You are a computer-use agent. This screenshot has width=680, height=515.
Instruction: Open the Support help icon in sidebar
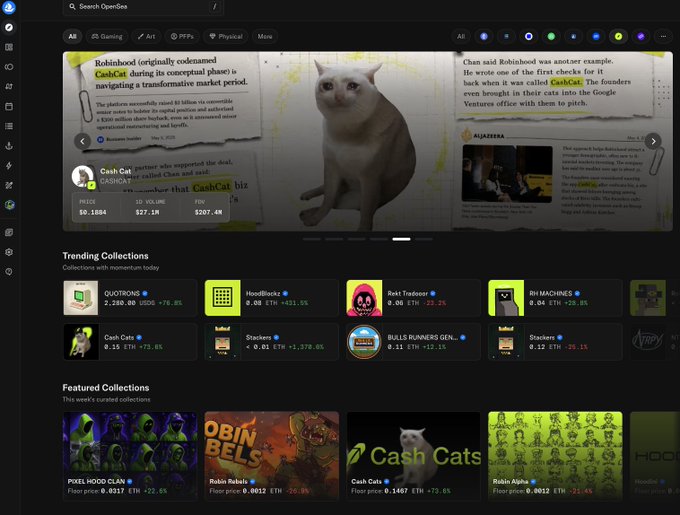click(x=9, y=272)
